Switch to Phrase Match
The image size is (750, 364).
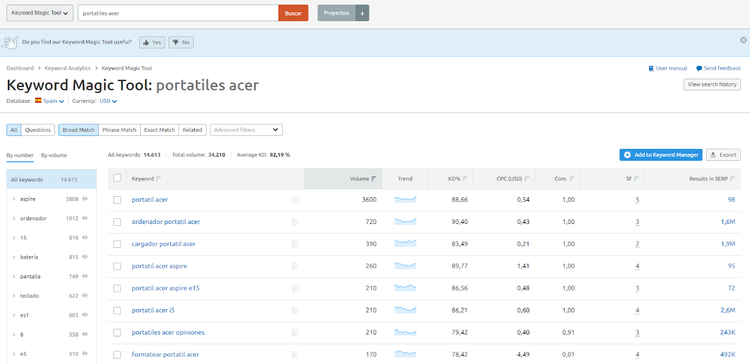point(119,130)
